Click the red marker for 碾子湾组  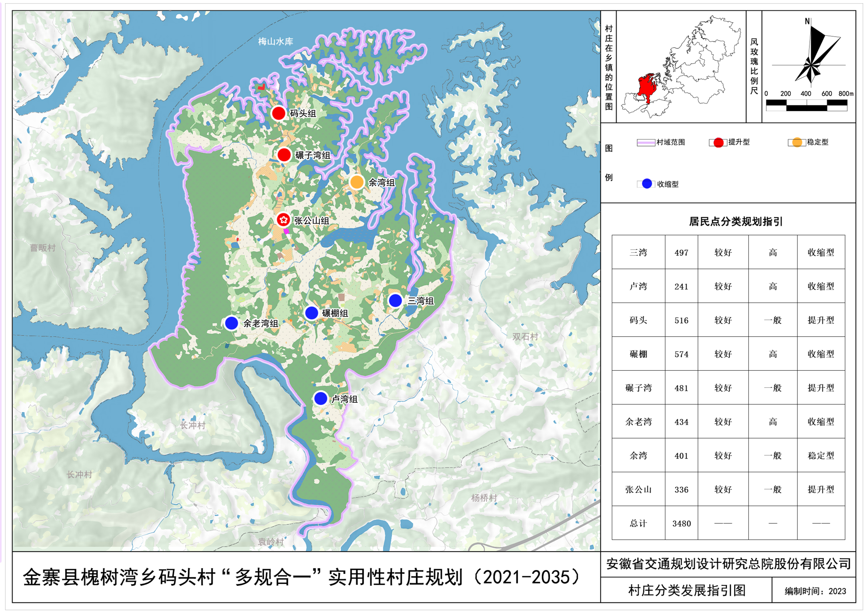pyautogui.click(x=284, y=155)
